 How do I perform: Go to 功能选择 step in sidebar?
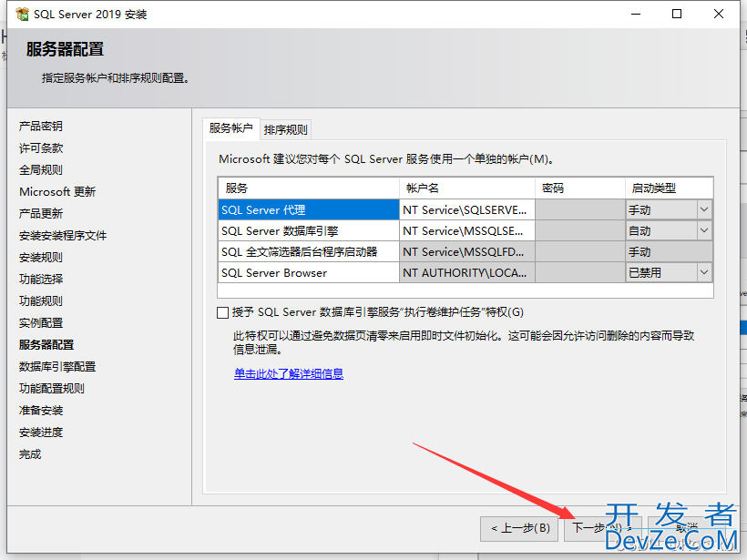coord(41,279)
